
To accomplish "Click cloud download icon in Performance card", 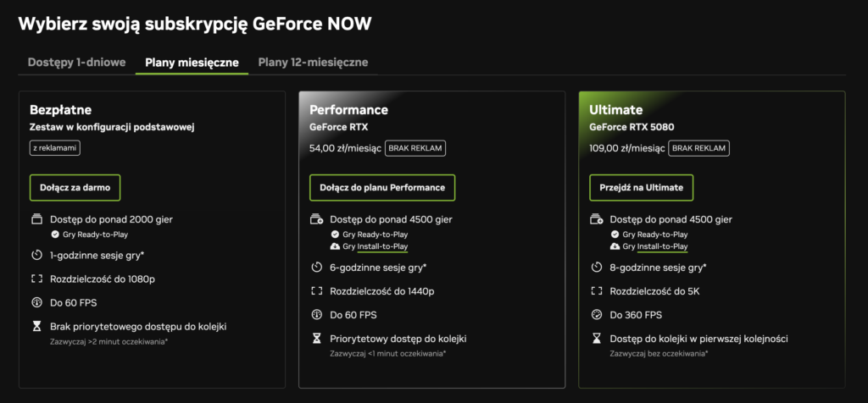I will 335,246.
